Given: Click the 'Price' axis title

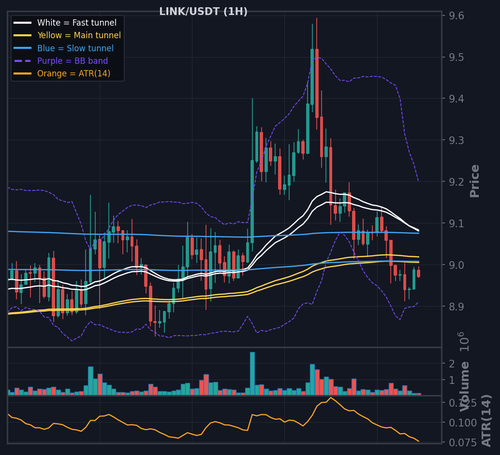Looking at the screenshot, I should (474, 181).
